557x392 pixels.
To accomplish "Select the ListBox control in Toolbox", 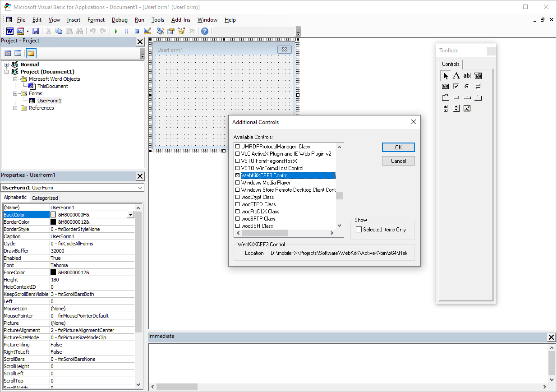I will click(x=446, y=86).
